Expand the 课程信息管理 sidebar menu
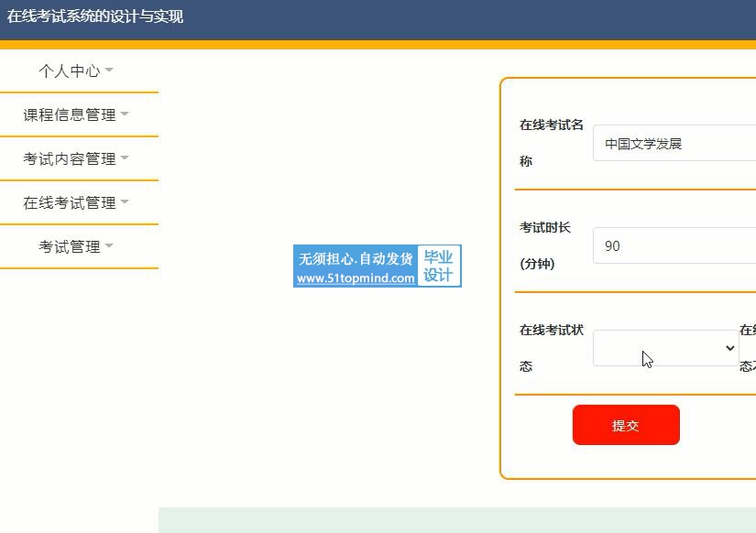 70,114
